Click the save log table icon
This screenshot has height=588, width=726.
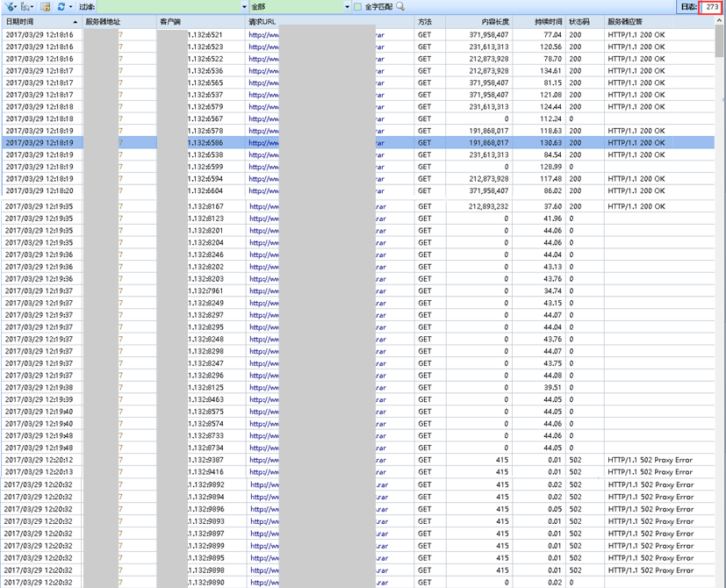(x=46, y=6)
